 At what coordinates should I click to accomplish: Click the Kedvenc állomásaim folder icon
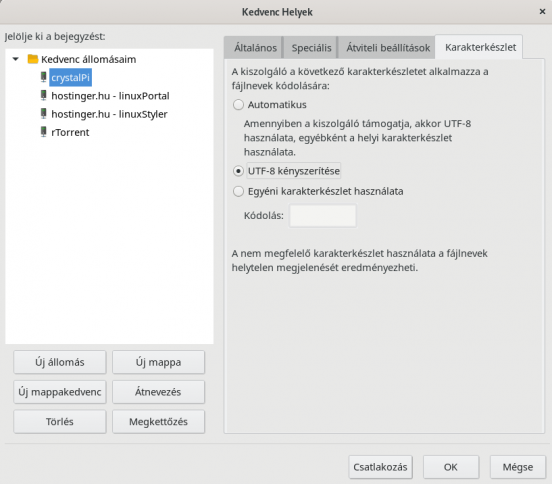[33, 59]
